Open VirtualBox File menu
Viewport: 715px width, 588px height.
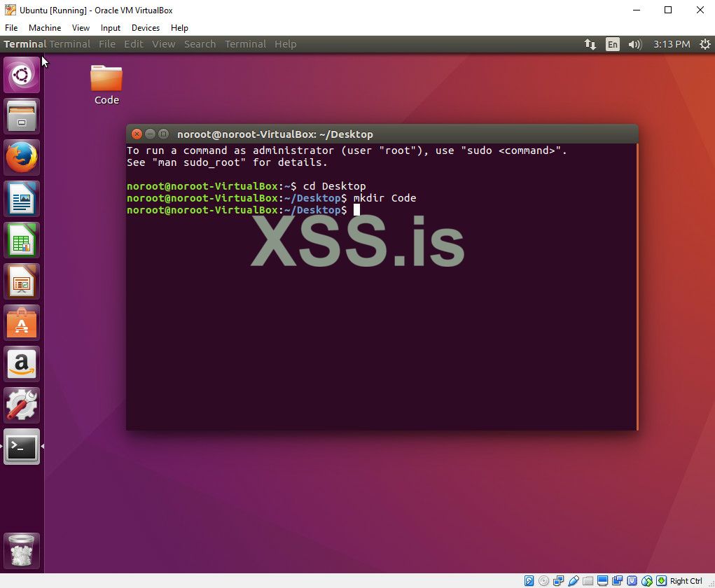coord(11,28)
